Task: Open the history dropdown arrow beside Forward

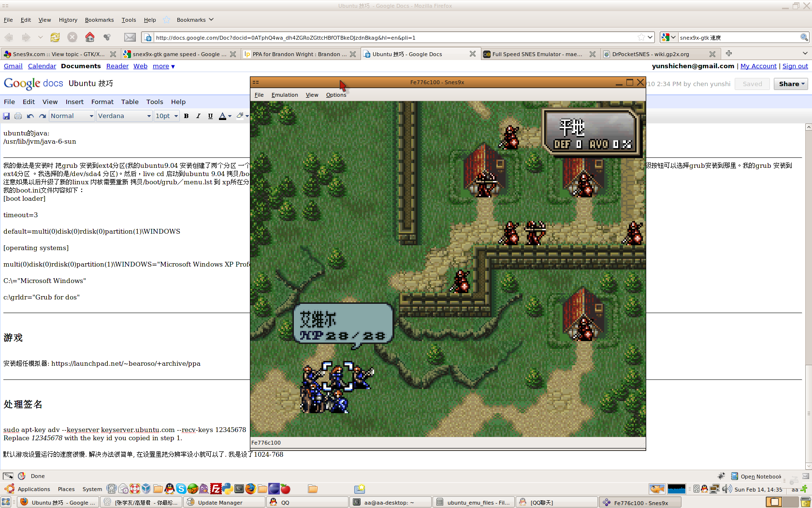Action: (x=41, y=37)
